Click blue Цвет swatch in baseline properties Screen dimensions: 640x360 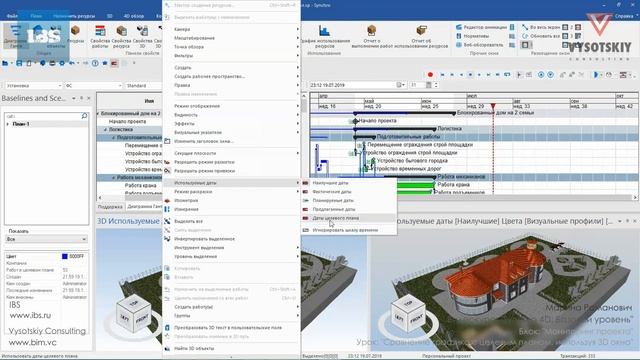coord(64,256)
